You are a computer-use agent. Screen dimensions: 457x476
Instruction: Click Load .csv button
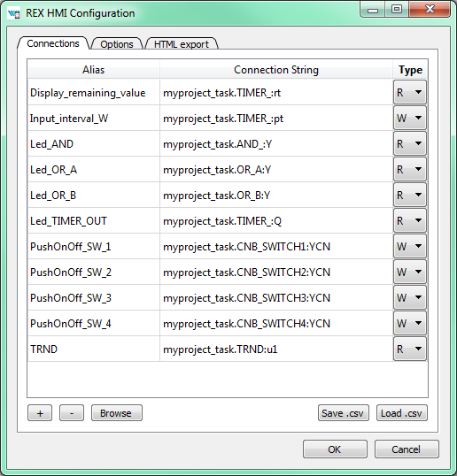(402, 413)
